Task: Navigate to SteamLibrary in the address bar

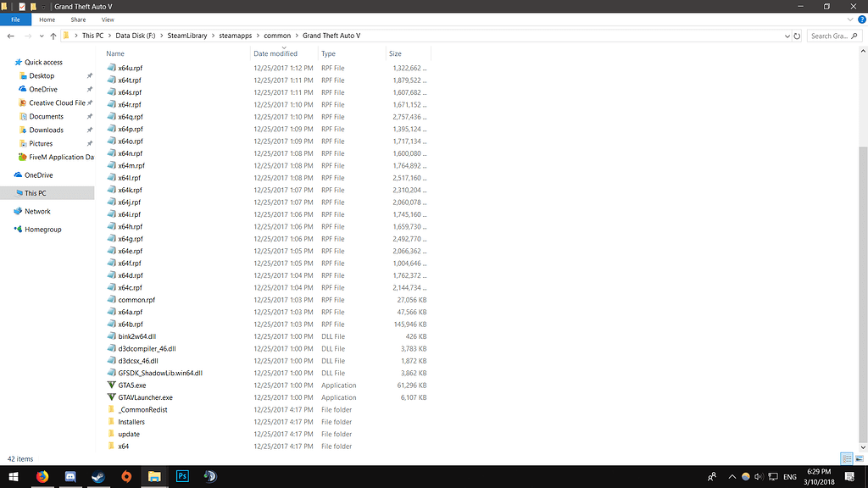Action: (187, 36)
